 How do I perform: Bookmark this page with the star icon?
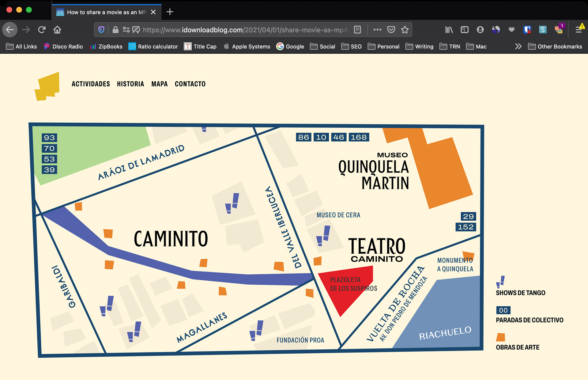pyautogui.click(x=405, y=30)
